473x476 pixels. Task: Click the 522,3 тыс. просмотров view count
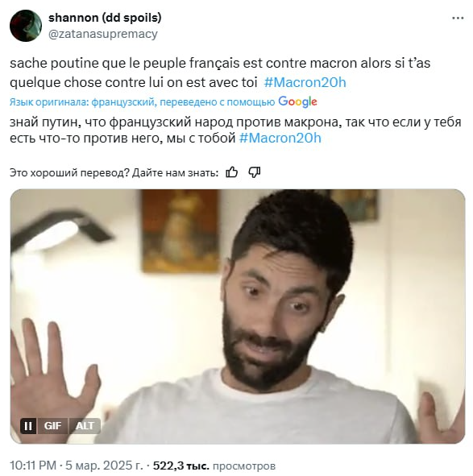click(214, 466)
